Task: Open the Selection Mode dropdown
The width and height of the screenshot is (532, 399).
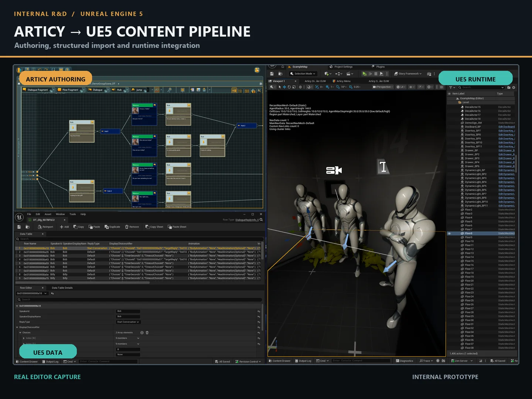Action: point(303,74)
